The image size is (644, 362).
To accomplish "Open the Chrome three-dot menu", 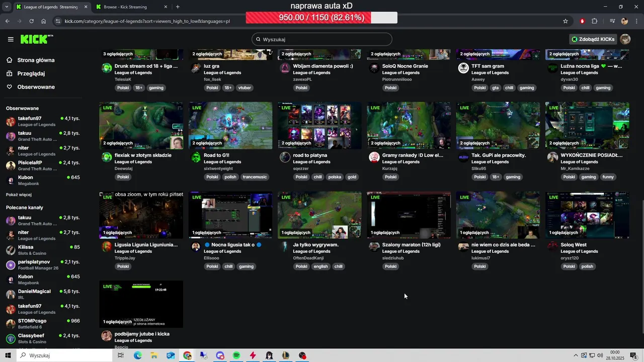I will [x=636, y=21].
